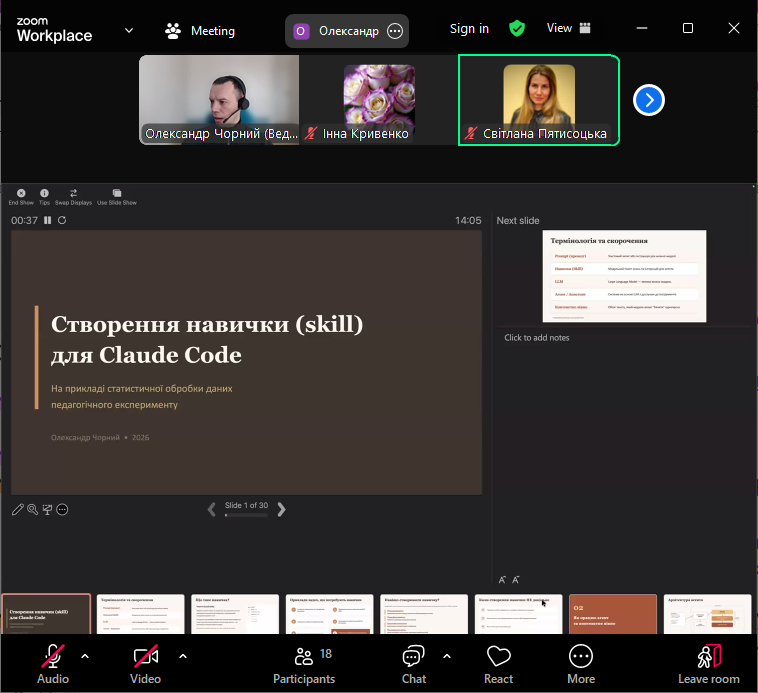This screenshot has height=693, width=758.
Task: Unmute the microphone with Audio button
Action: pyautogui.click(x=53, y=664)
